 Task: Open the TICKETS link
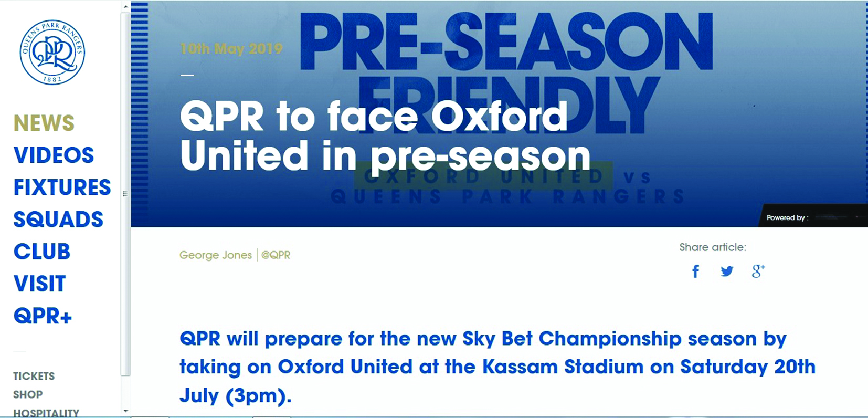point(34,376)
